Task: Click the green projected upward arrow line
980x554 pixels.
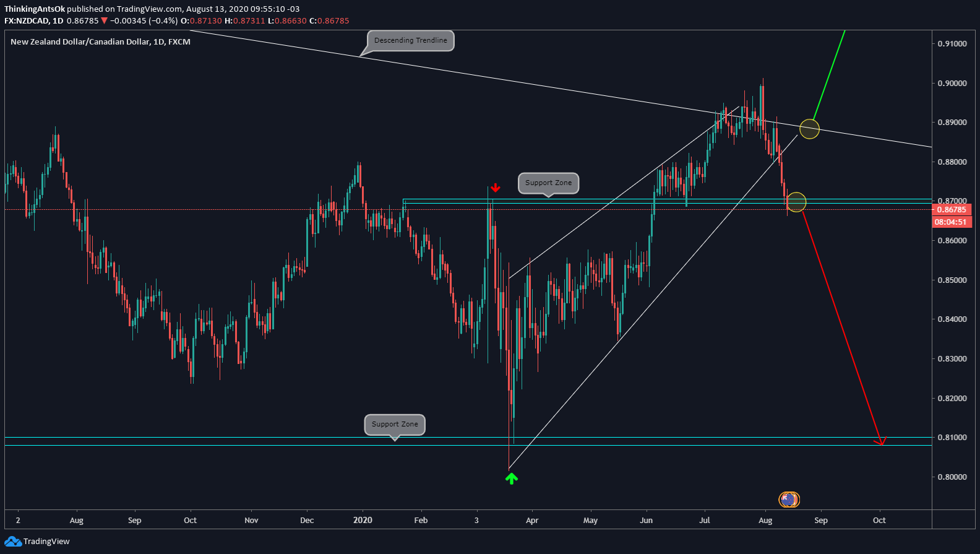Action: point(829,74)
